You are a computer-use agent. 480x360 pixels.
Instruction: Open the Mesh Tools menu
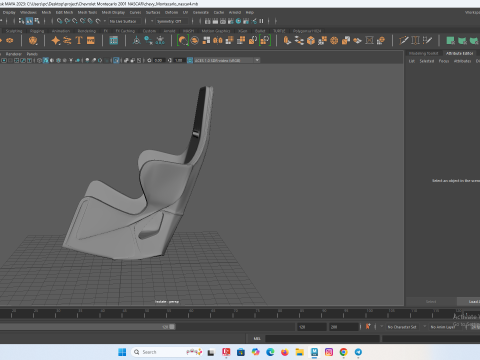click(87, 12)
